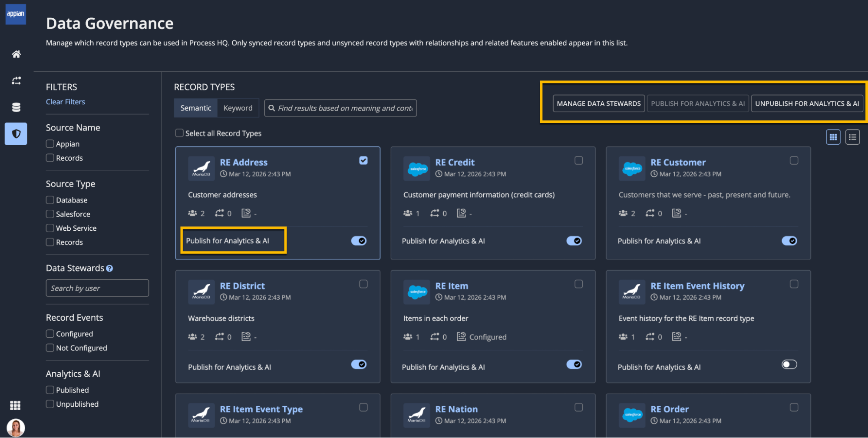Uncheck the RE Address card checkbox
The width and height of the screenshot is (868, 438).
tap(363, 160)
